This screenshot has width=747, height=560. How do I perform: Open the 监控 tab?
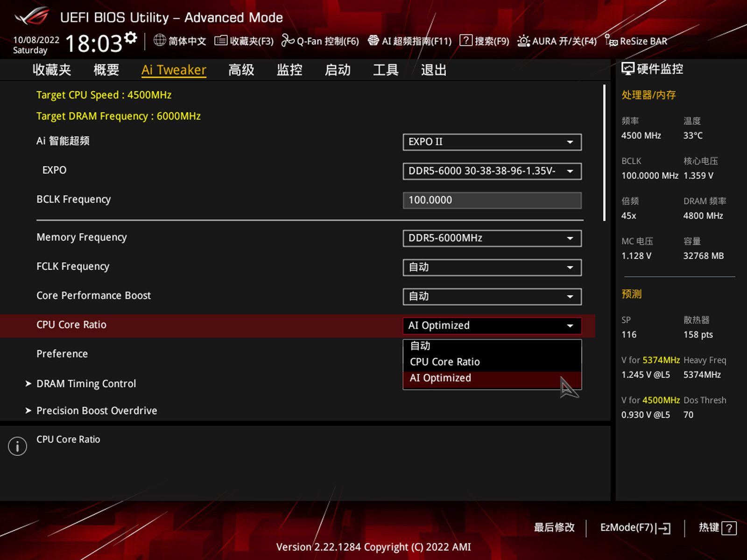point(289,70)
